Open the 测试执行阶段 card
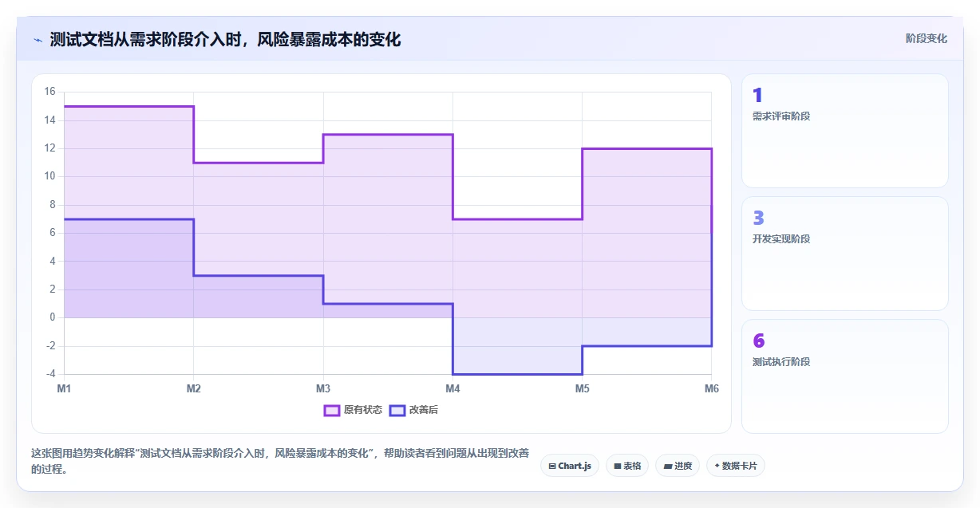Image resolution: width=980 pixels, height=508 pixels. [845, 376]
